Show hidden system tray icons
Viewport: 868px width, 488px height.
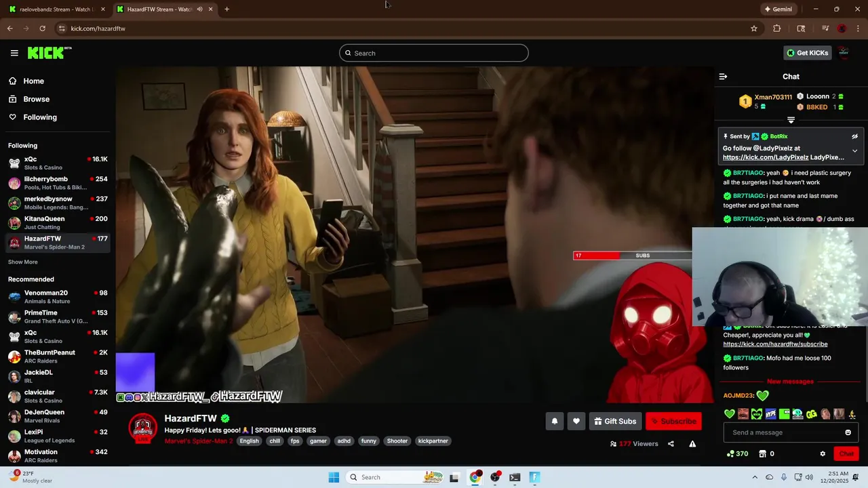point(755,477)
